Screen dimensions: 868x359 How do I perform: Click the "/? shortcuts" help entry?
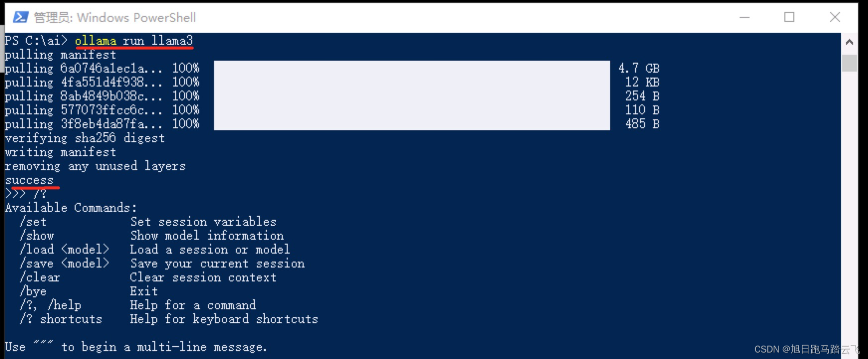pyautogui.click(x=61, y=319)
